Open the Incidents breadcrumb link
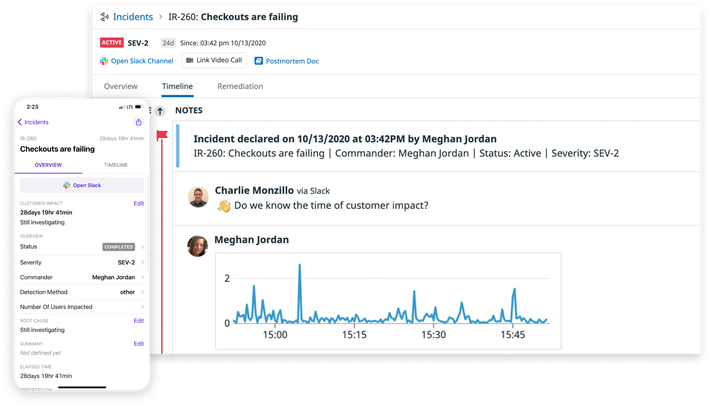 point(133,17)
